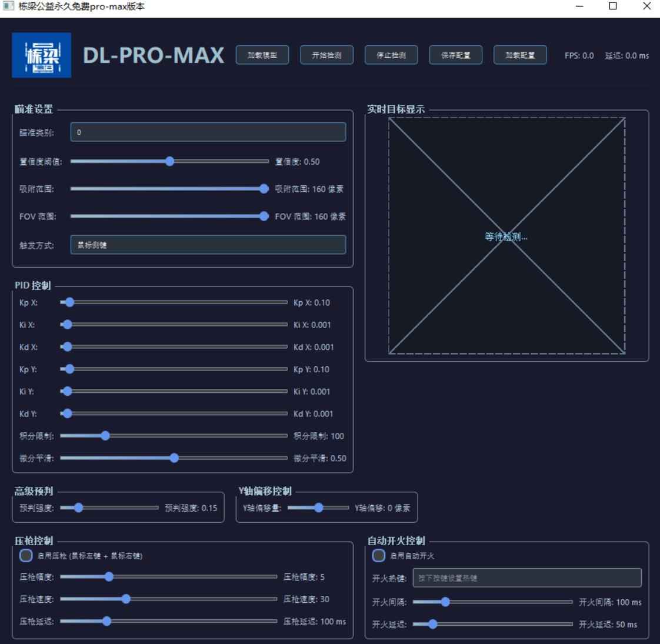Click the FOV 范围 slider handle
This screenshot has width=660, height=644.
[x=265, y=216]
